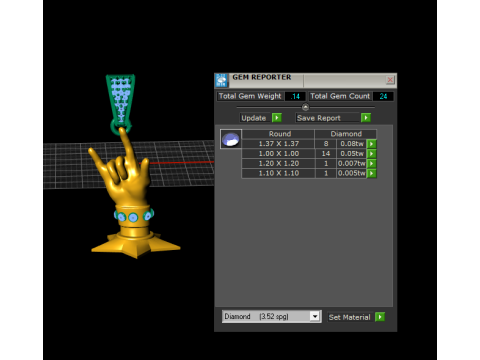This screenshot has width=480, height=360.
Task: Select the round gem shape thumbnail
Action: tap(231, 139)
